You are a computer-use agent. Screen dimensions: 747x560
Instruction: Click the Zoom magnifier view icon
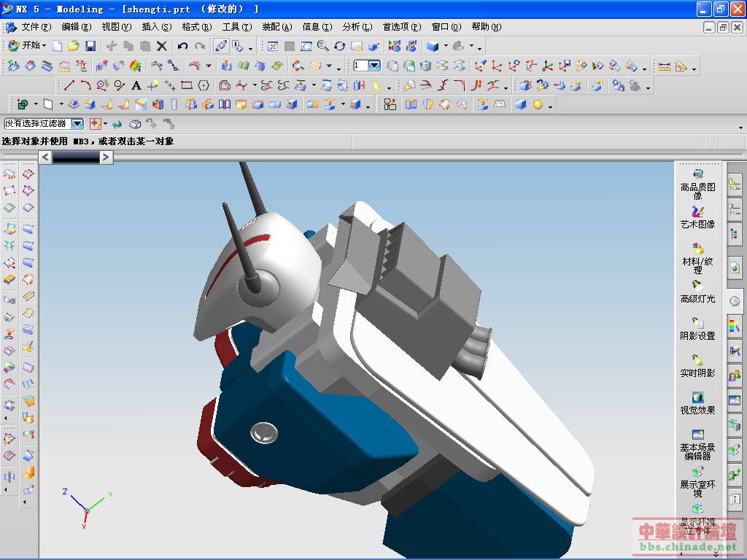[x=322, y=46]
